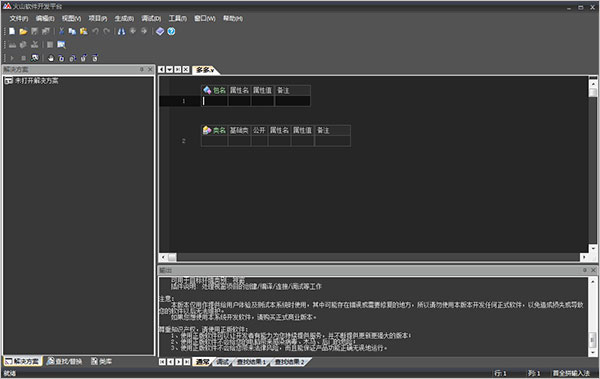The image size is (600, 379).
Task: Click the 行:1 status bar indicator
Action: pyautogui.click(x=501, y=373)
